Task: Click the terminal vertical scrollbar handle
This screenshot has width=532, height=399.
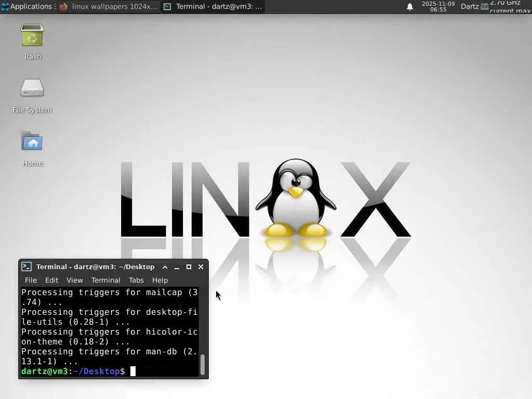Action: click(203, 364)
